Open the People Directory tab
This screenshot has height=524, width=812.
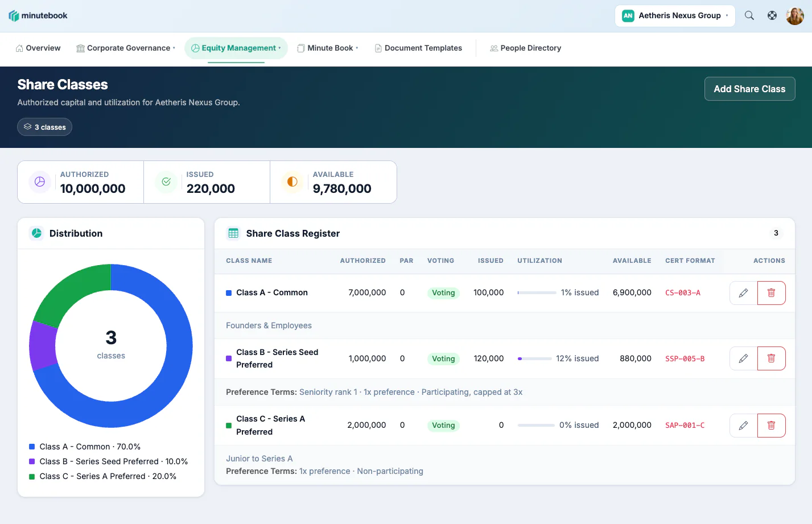526,48
